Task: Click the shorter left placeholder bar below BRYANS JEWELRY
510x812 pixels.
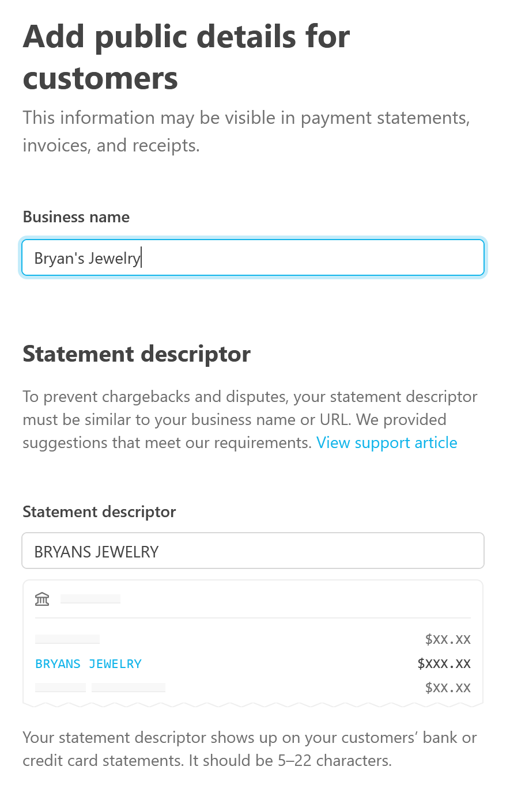Action: [x=61, y=687]
